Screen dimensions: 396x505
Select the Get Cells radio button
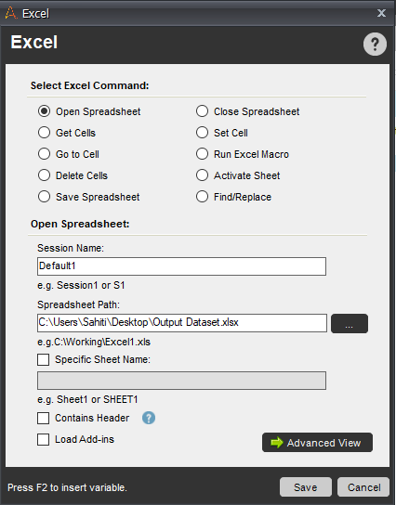click(x=44, y=132)
